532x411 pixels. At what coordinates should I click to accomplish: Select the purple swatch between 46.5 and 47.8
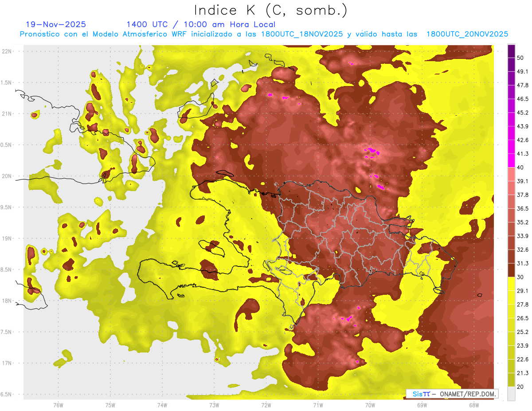(511, 92)
